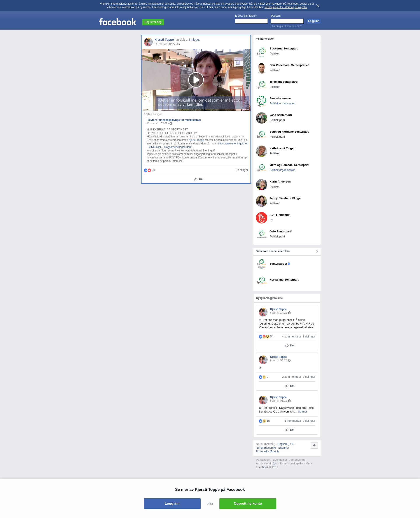Open retningslinjer for informasjonskapsler link
Viewport: 420px width, 518px height.
pyautogui.click(x=286, y=7)
